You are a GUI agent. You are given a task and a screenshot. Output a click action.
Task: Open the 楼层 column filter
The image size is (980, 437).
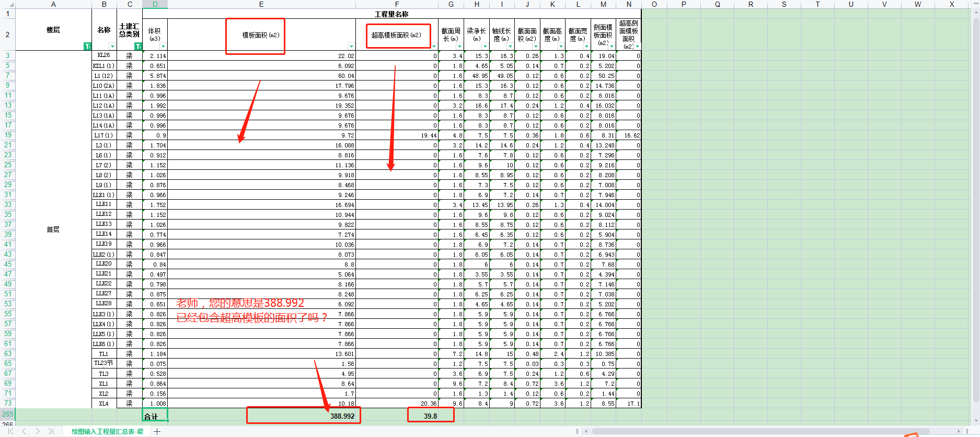(88, 47)
